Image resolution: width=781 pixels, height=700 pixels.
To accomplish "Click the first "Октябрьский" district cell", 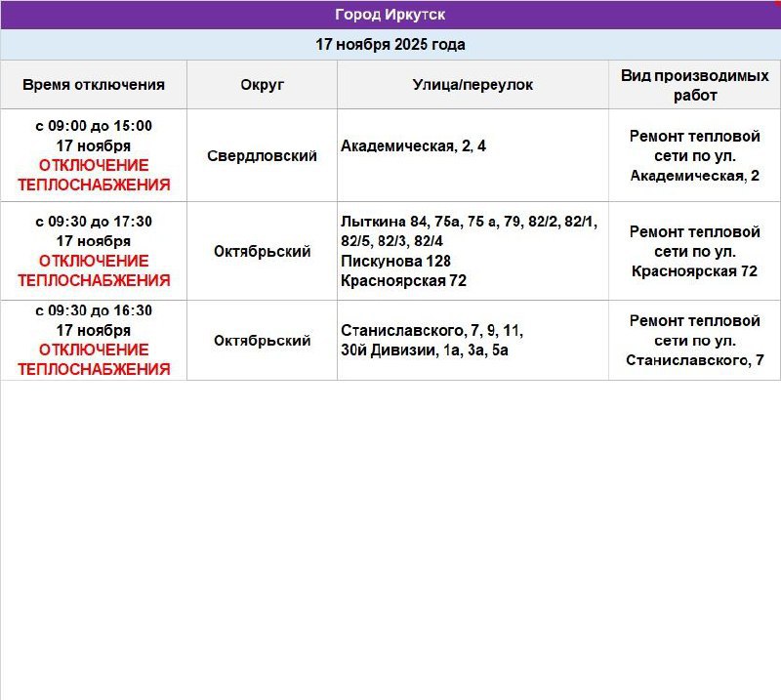I will pyautogui.click(x=262, y=251).
